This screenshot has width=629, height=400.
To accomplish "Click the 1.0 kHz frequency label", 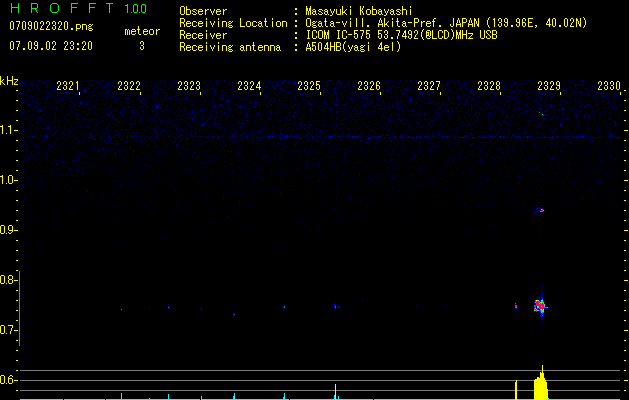I will point(8,180).
